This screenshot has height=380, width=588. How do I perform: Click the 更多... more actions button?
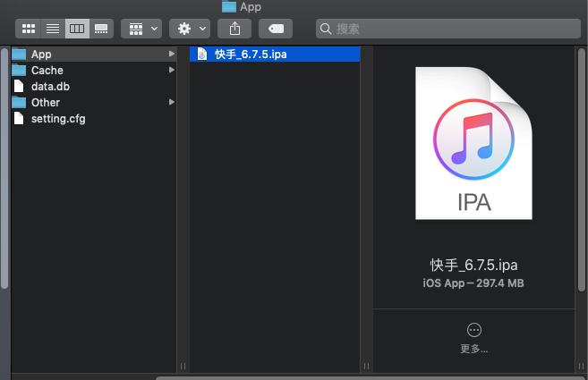[x=474, y=338]
